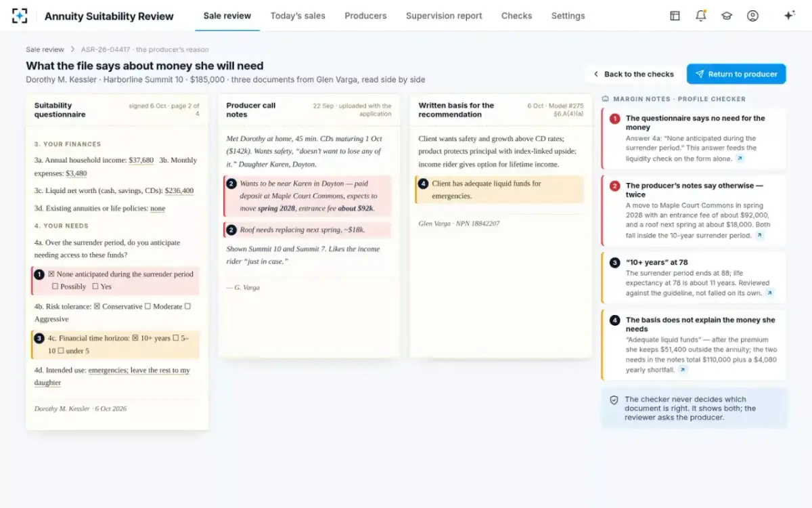Image resolution: width=812 pixels, height=508 pixels.
Task: Open the notifications bell
Action: [701, 16]
